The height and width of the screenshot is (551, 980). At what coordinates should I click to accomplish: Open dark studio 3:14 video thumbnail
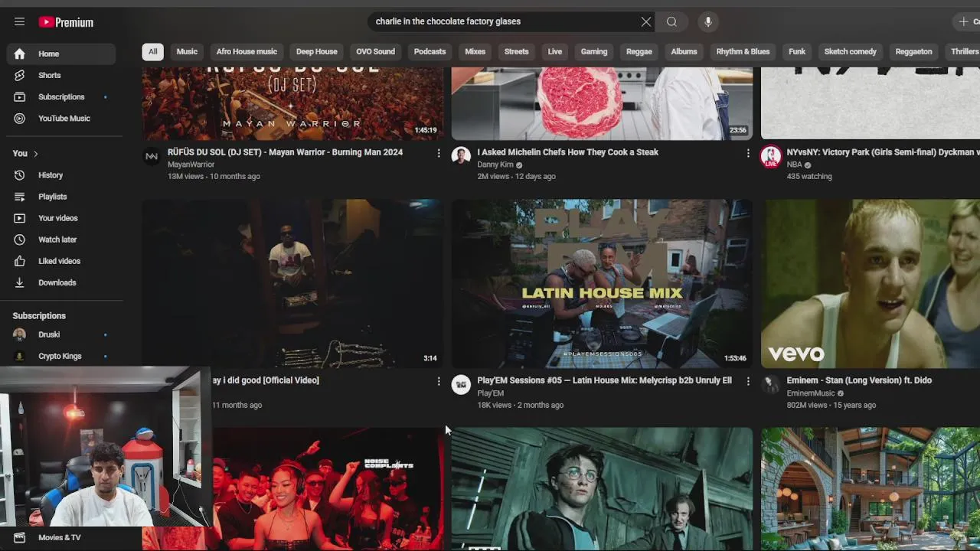click(292, 284)
